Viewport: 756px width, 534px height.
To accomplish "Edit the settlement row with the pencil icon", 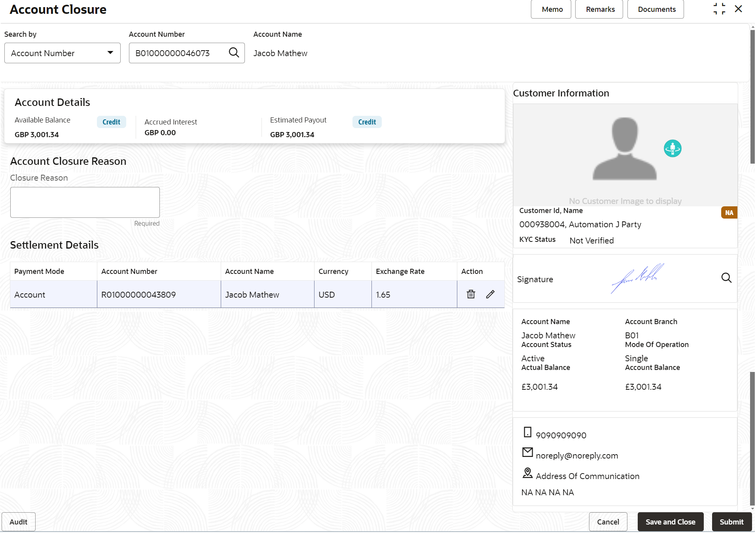I will coord(490,294).
